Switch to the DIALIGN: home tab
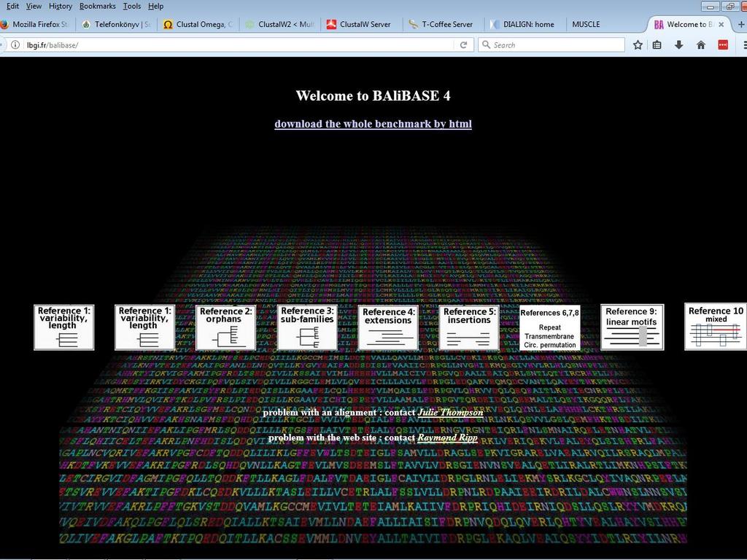The height and width of the screenshot is (560, 747). pos(525,24)
